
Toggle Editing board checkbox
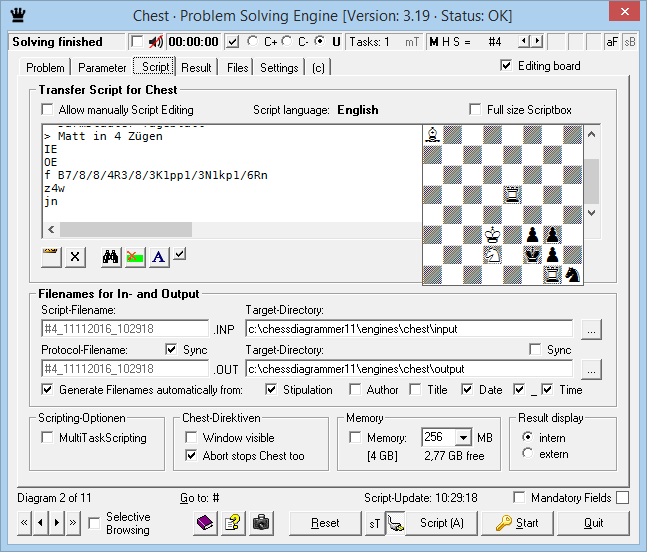click(x=506, y=66)
